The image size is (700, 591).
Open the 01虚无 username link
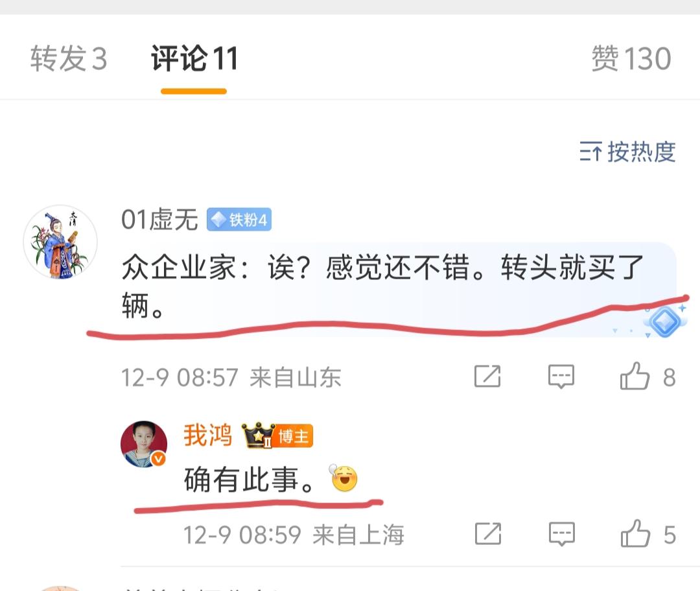159,220
